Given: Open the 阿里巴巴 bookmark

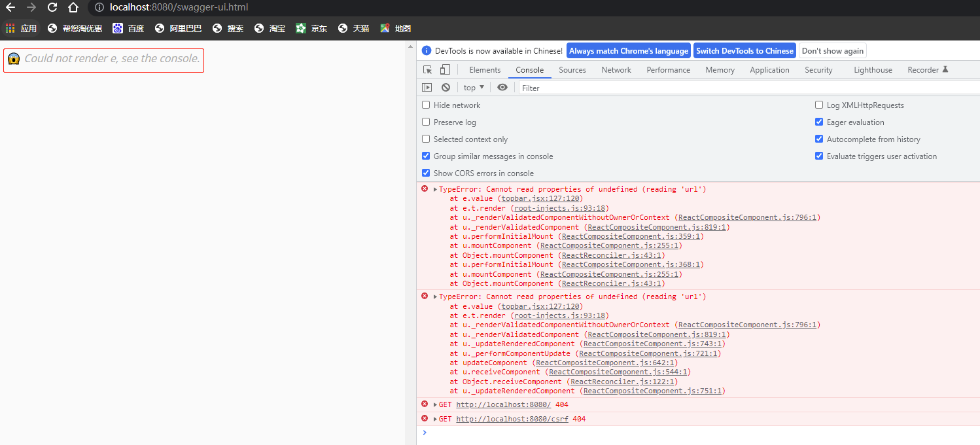Looking at the screenshot, I should (x=178, y=28).
